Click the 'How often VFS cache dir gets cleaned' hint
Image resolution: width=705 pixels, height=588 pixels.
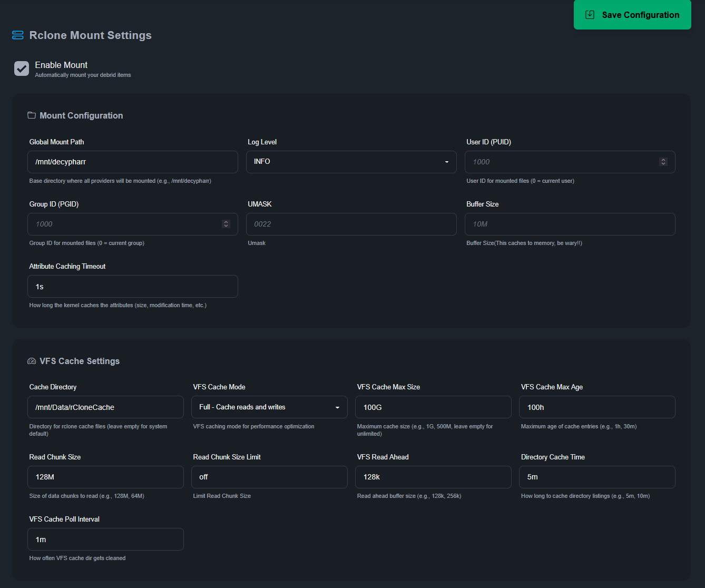pyautogui.click(x=77, y=558)
